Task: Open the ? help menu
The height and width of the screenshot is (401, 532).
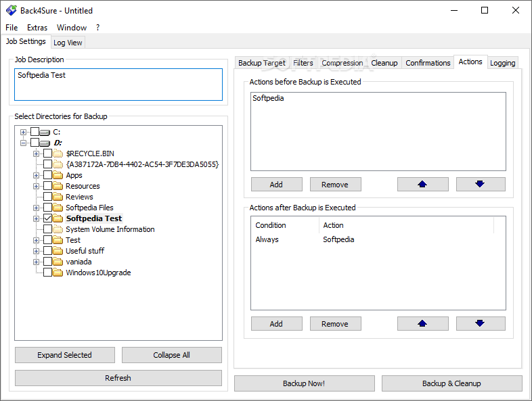Action: pos(97,28)
